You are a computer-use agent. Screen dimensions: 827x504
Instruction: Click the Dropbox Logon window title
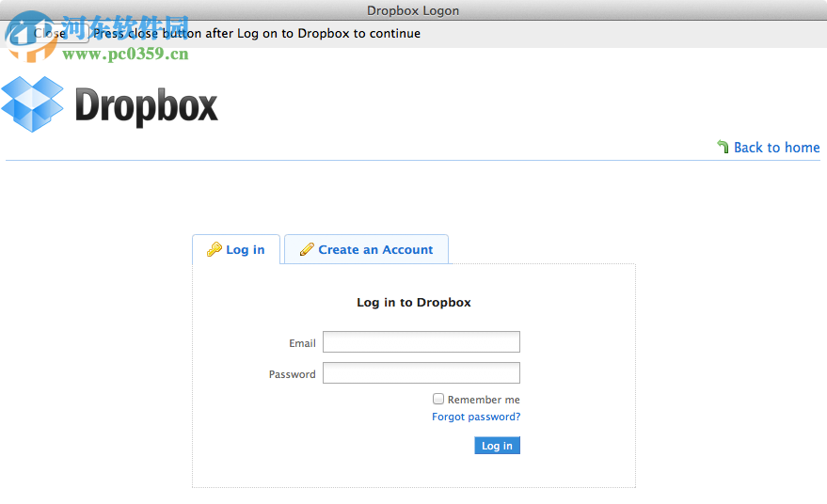coord(413,10)
